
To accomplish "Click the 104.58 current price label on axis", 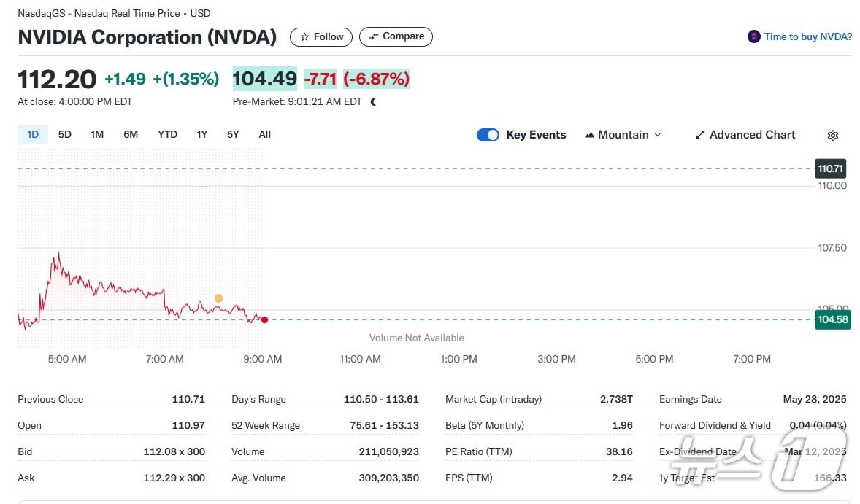I will [x=832, y=319].
